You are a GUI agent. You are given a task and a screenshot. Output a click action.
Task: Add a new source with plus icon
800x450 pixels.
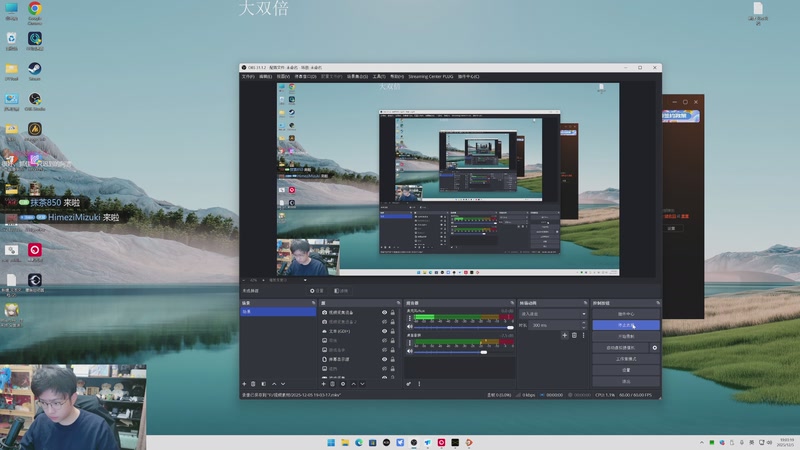click(323, 384)
